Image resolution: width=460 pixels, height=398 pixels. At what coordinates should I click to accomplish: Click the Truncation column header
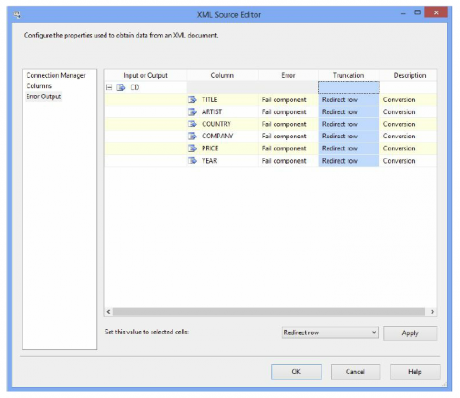click(x=349, y=75)
